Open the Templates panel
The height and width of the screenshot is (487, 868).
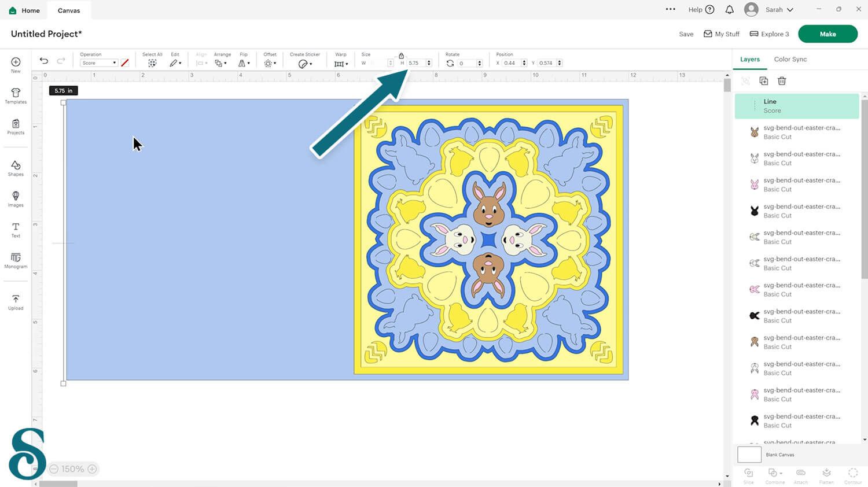click(16, 96)
